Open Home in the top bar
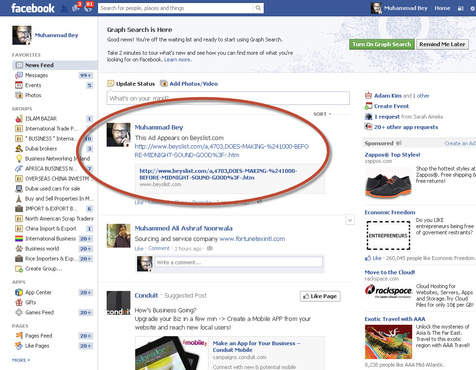This screenshot has height=370, width=476. [x=442, y=8]
